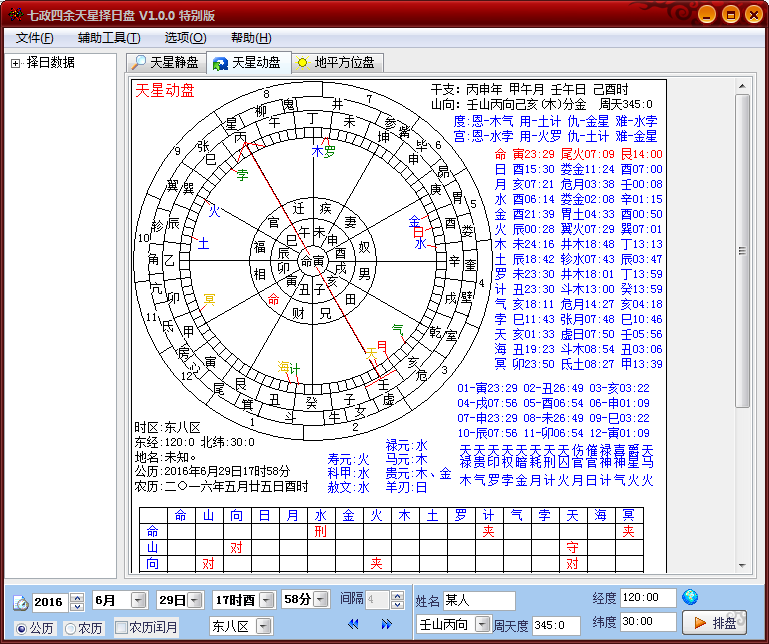Decrease year with the down stepper arrow
Viewport: 769px width, 644px height.
[77, 606]
